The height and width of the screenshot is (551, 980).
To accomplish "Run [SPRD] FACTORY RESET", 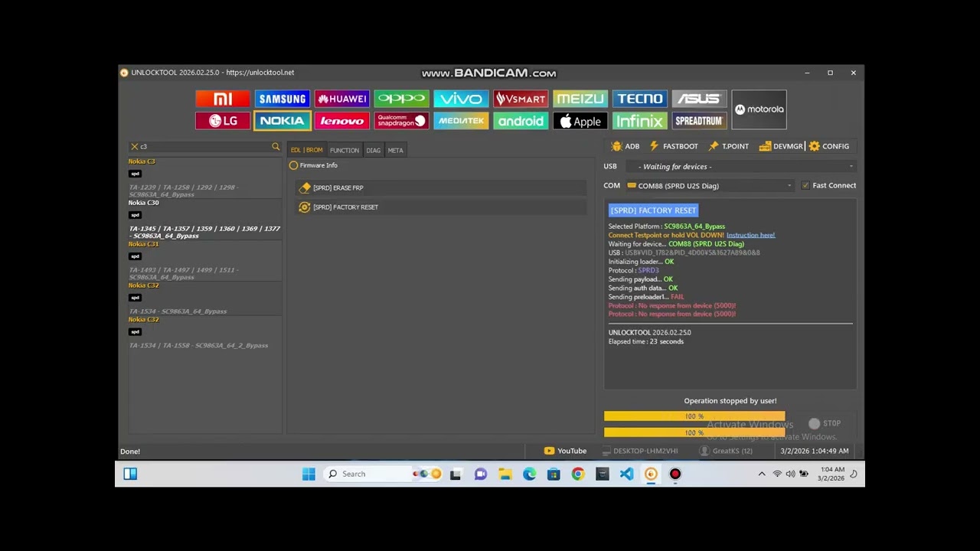I will pos(440,207).
